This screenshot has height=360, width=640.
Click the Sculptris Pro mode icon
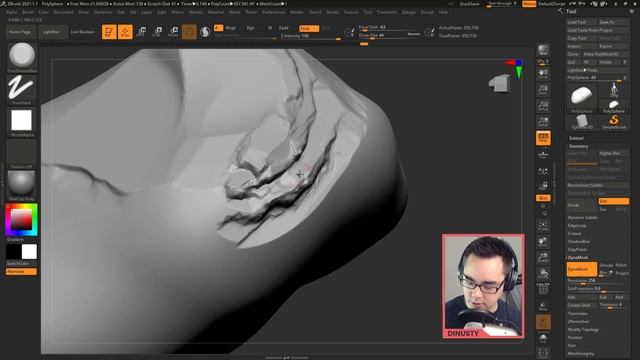tap(205, 31)
